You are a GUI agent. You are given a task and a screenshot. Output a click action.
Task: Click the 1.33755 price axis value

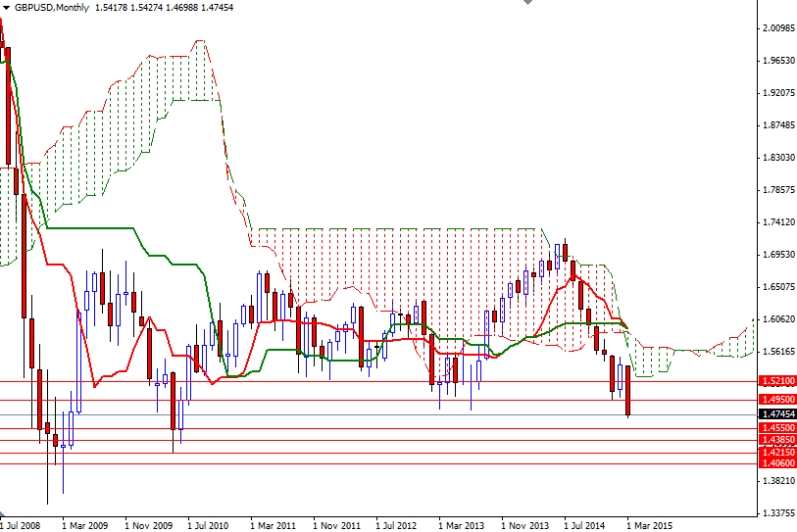pos(778,513)
